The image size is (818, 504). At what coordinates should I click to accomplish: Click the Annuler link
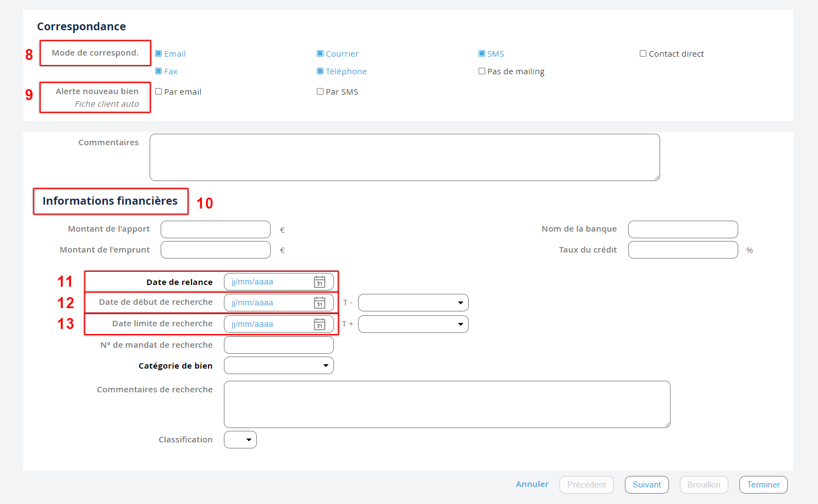[x=532, y=484]
